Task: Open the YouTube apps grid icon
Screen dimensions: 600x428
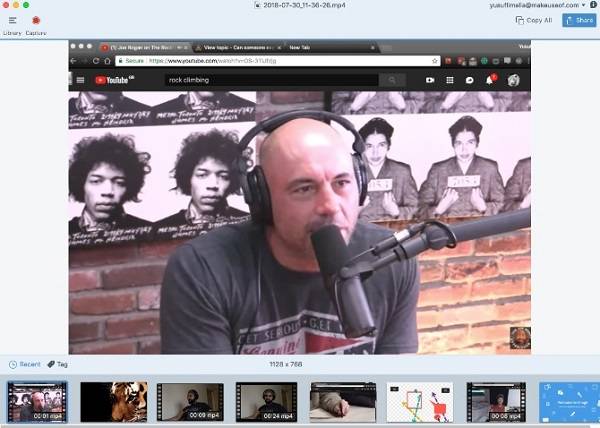Action: 450,80
